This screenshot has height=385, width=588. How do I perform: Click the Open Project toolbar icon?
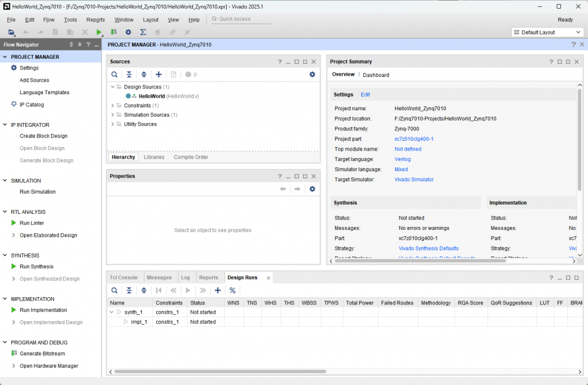pos(11,32)
